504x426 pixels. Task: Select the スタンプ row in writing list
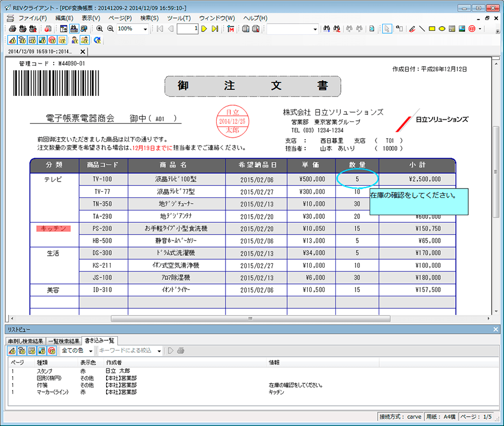(x=44, y=371)
